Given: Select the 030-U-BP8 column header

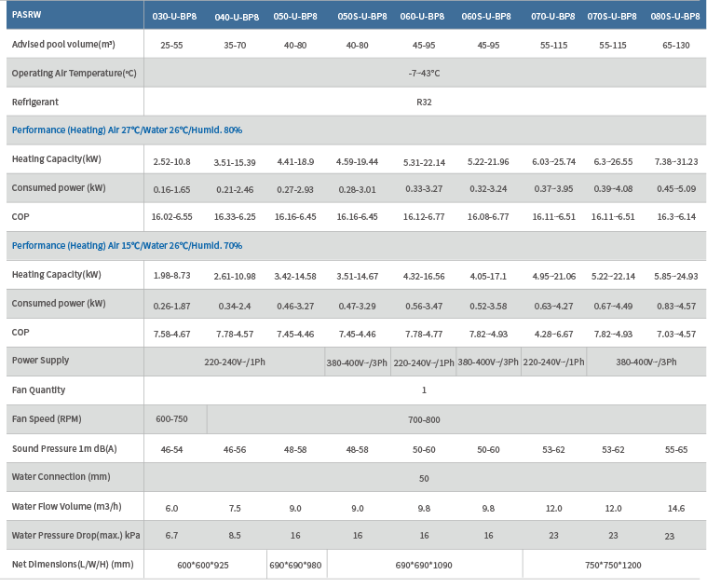Looking at the screenshot, I should click(x=173, y=17).
